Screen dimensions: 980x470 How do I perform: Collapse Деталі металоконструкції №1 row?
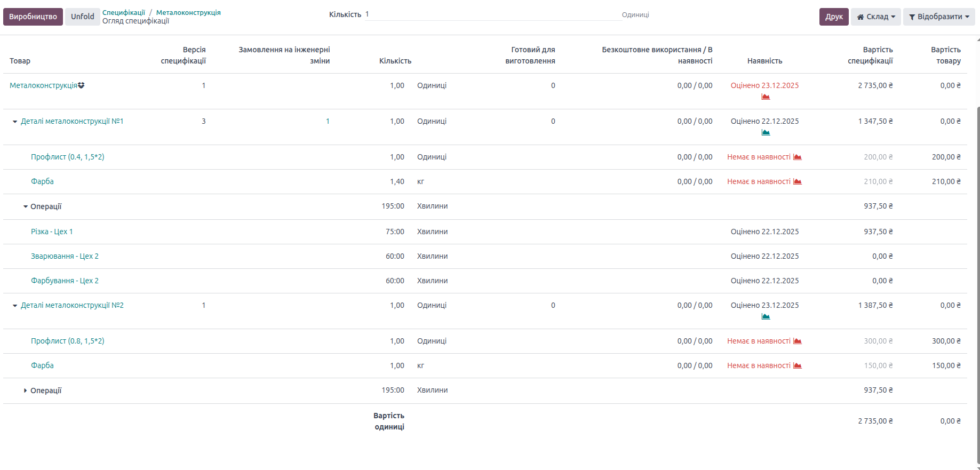coord(15,122)
